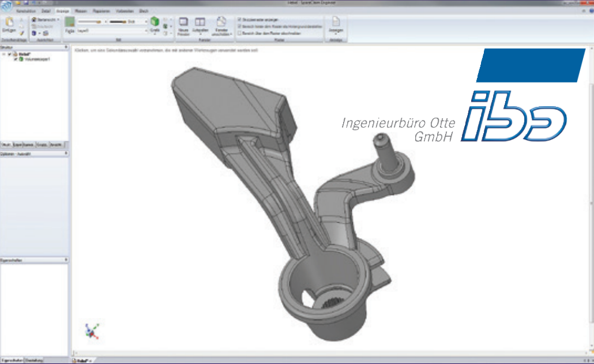Open the line weight dropdown
594x364 pixels.
[146, 21]
